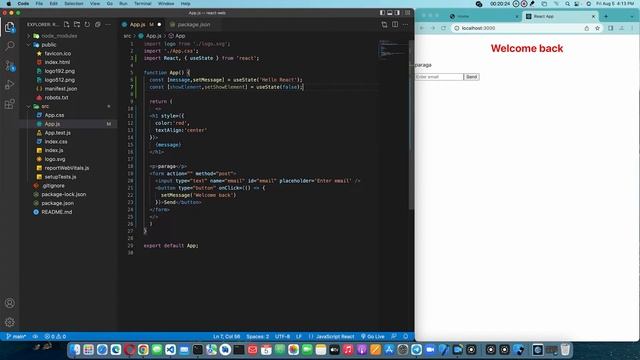
Task: Open Run and Debug view
Action: (x=10, y=84)
